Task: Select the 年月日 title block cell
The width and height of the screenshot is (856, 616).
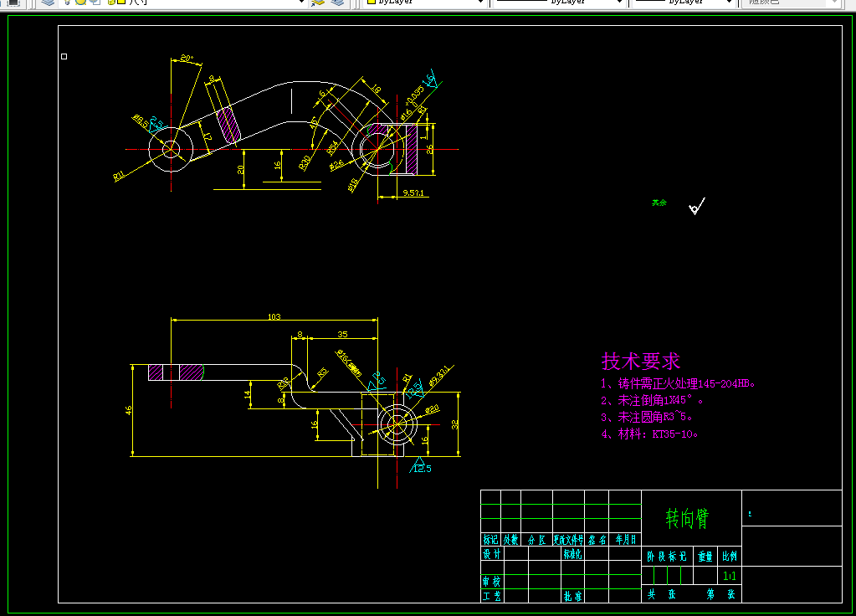Action: click(625, 540)
